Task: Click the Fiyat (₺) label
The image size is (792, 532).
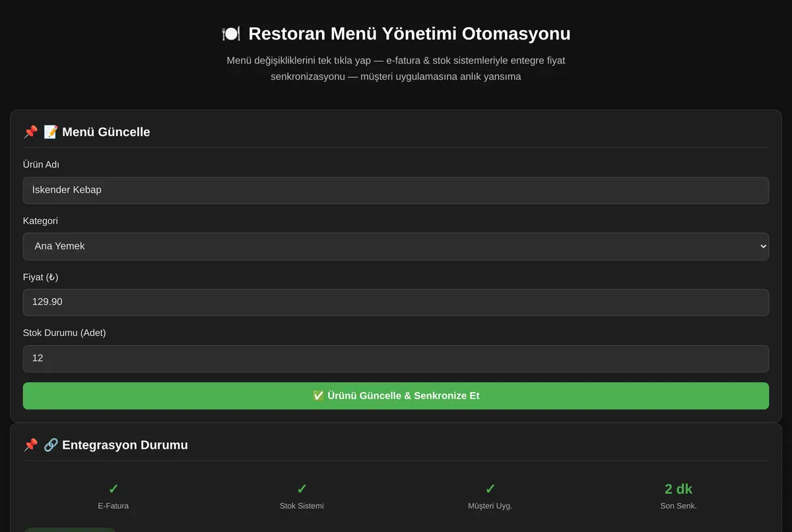Action: point(41,277)
